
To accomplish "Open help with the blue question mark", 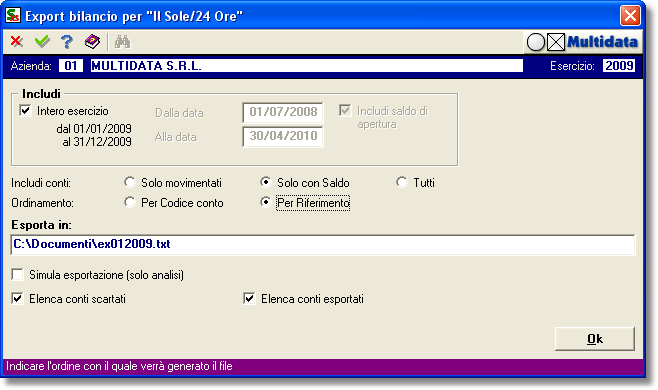I will click(x=67, y=42).
